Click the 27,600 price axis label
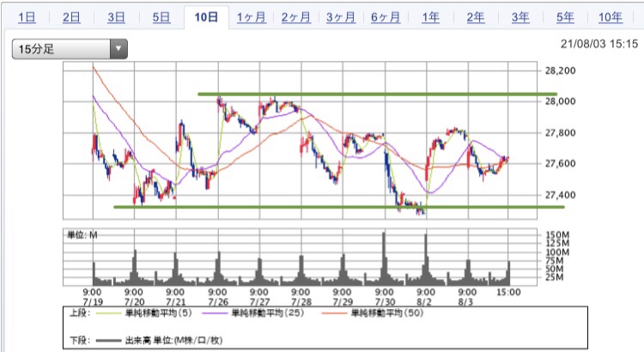 pyautogui.click(x=560, y=163)
